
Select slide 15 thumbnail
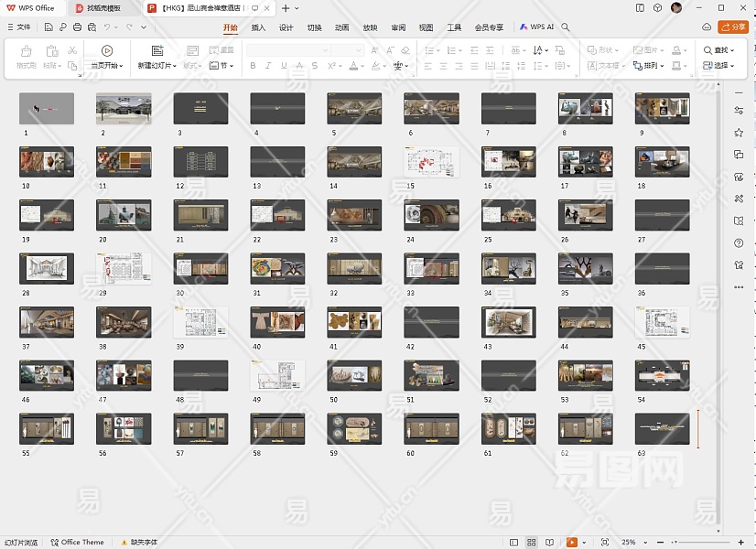(x=431, y=162)
